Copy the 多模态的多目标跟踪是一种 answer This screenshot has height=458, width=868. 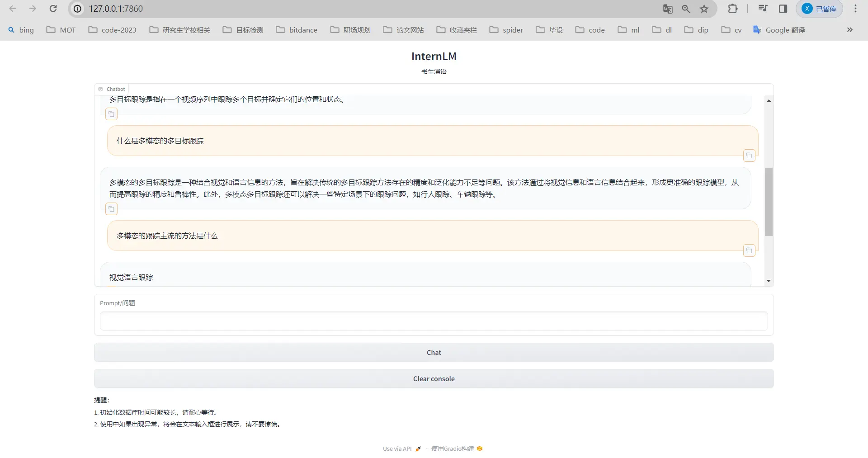click(111, 209)
